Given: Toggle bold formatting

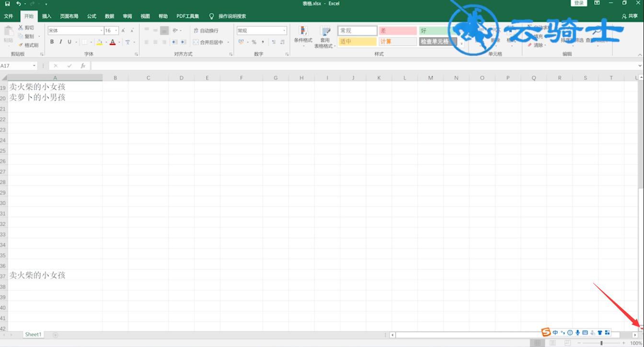Looking at the screenshot, I should pyautogui.click(x=52, y=42).
